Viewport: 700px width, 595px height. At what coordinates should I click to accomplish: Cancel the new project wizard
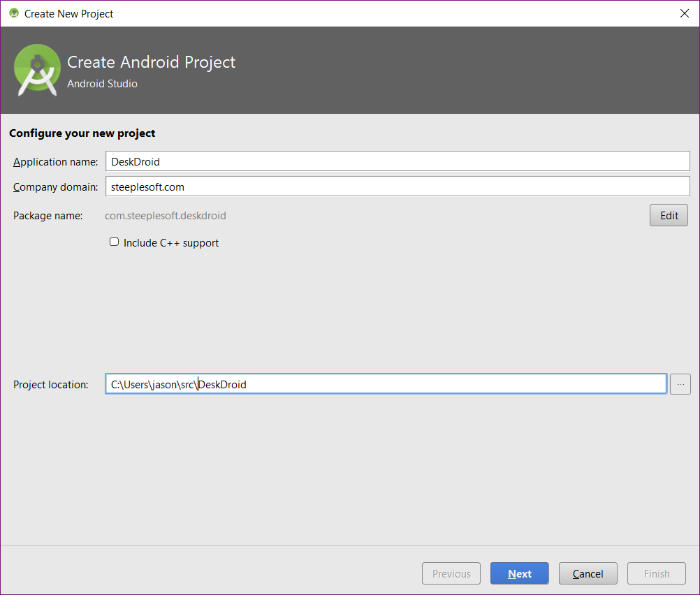(588, 573)
